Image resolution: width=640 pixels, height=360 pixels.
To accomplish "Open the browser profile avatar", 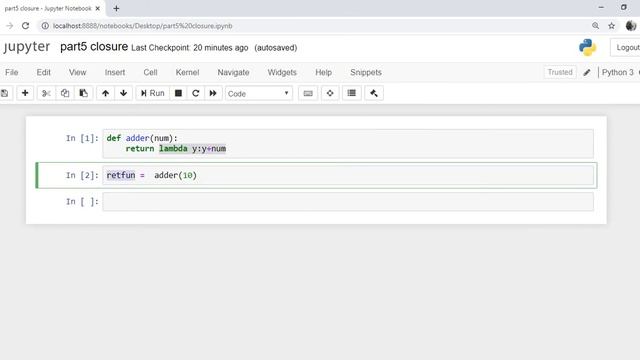I will coord(631,26).
